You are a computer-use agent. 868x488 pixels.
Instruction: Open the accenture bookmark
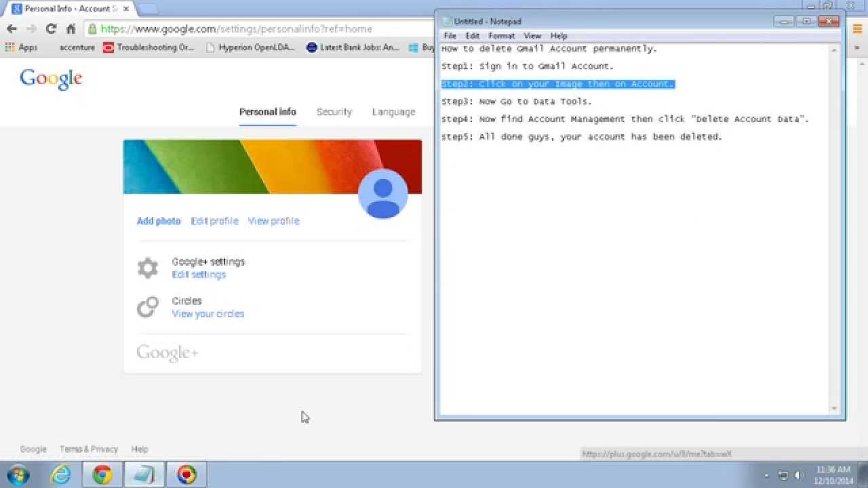[77, 47]
